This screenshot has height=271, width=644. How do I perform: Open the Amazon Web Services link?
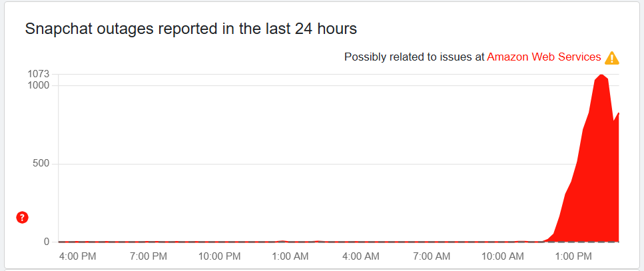pos(543,57)
